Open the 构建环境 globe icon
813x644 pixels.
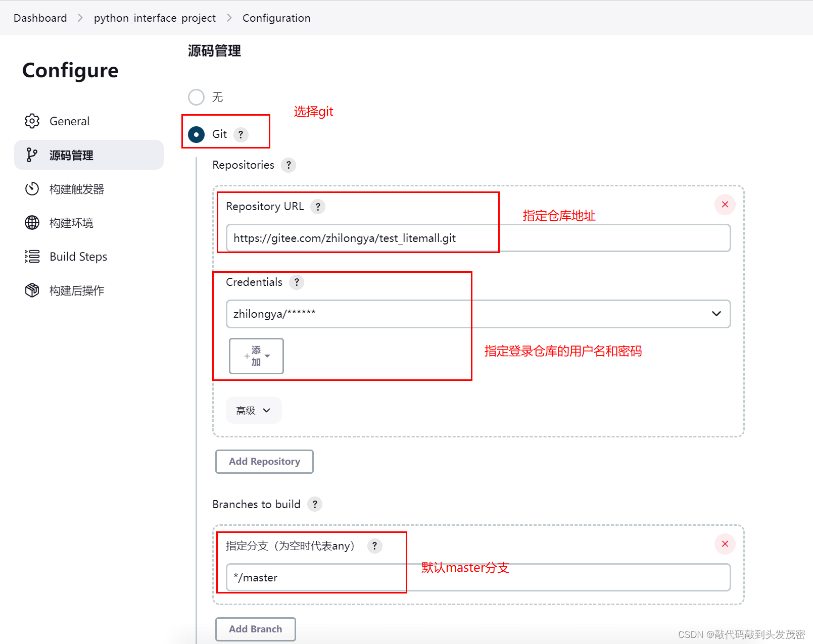click(32, 223)
